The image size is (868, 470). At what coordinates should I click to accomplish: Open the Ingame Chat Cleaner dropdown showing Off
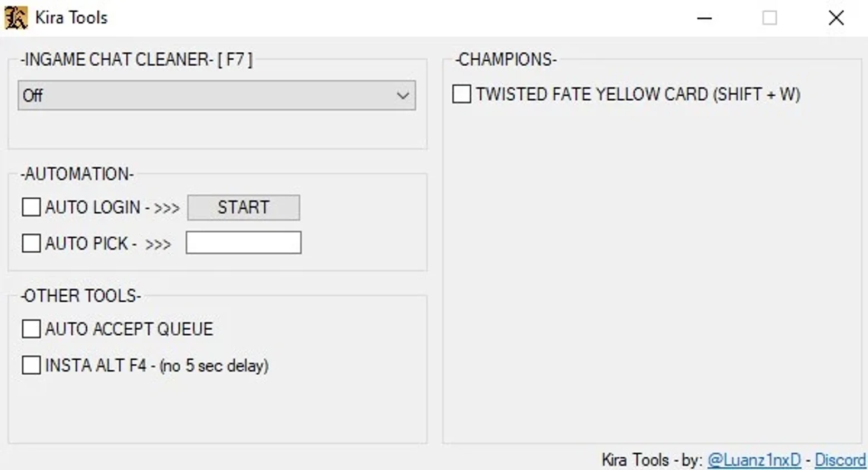click(x=216, y=95)
